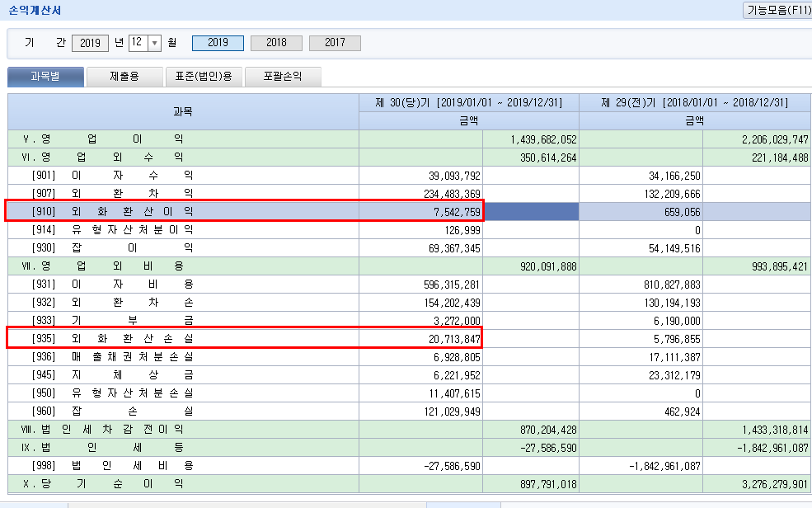Click the amount 350,614,264
Image resolution: width=812 pixels, height=508 pixels.
tap(548, 158)
